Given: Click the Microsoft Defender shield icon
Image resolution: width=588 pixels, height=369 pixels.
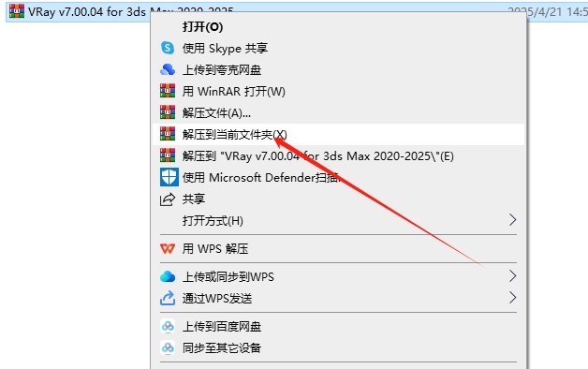Looking at the screenshot, I should click(x=169, y=177).
